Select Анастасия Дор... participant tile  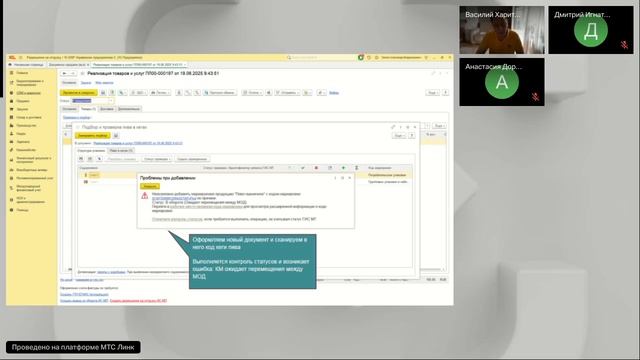502,82
